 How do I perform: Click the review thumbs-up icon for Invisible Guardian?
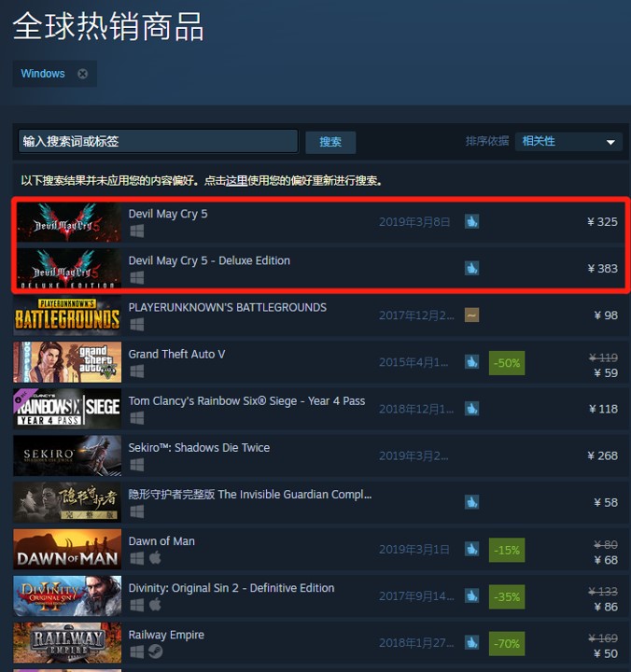click(x=471, y=502)
